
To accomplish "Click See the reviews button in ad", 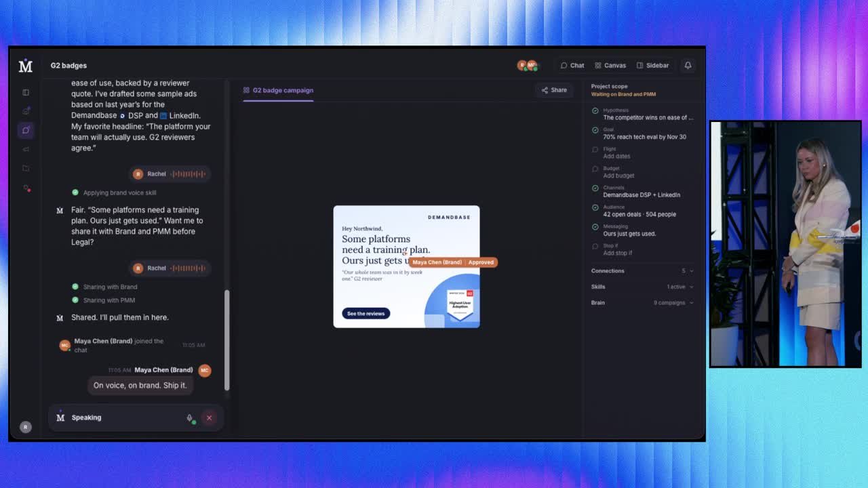I will pos(366,314).
